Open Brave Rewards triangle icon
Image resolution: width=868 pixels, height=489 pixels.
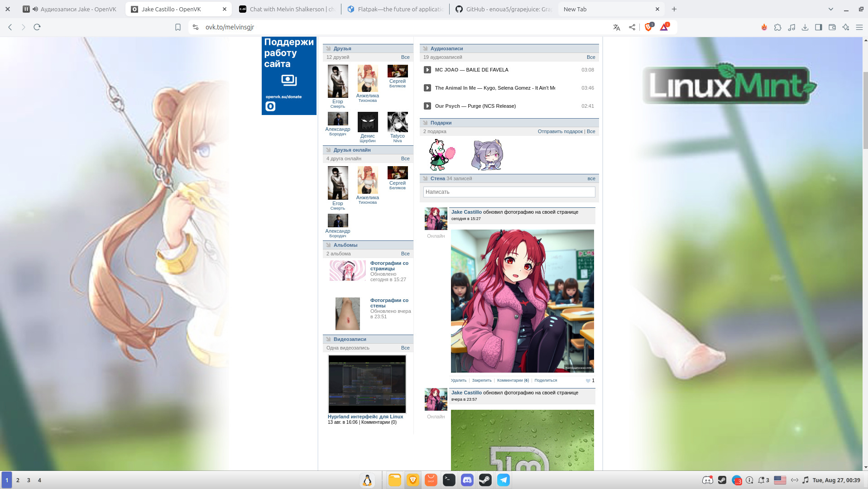click(x=664, y=27)
